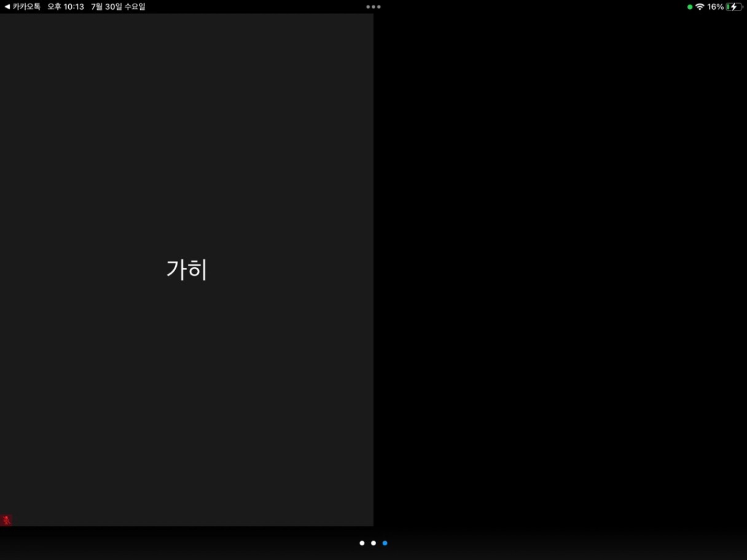Go to the second page dot
747x560 pixels.
point(373,543)
